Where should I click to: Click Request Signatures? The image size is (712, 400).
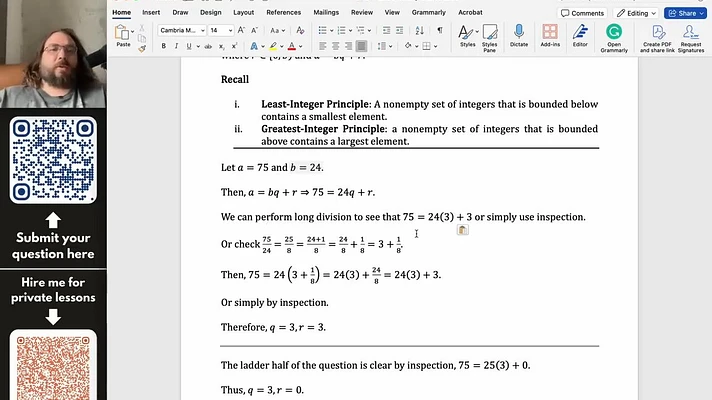pos(691,39)
